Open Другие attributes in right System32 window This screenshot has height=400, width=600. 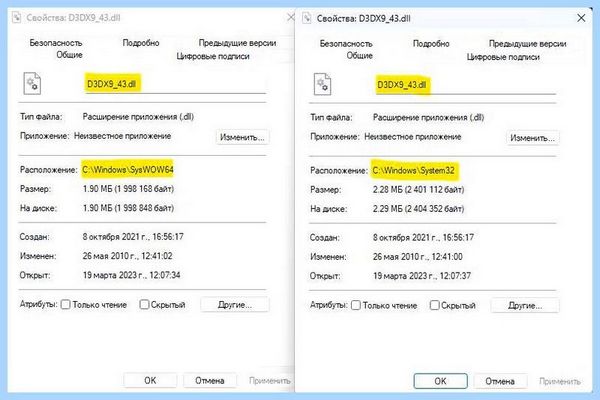pyautogui.click(x=525, y=305)
